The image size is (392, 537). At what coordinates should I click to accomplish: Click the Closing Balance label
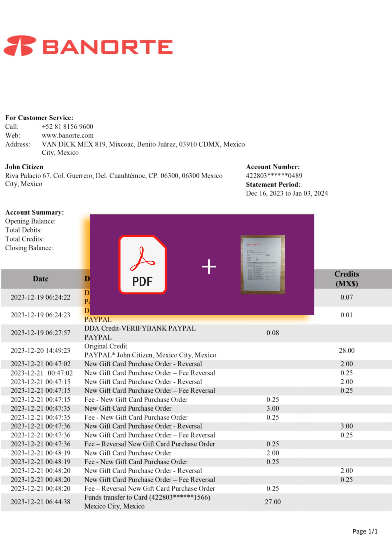pos(29,248)
